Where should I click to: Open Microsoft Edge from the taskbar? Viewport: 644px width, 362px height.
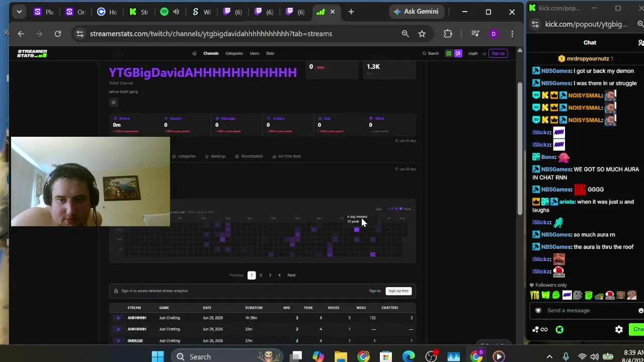click(409, 356)
